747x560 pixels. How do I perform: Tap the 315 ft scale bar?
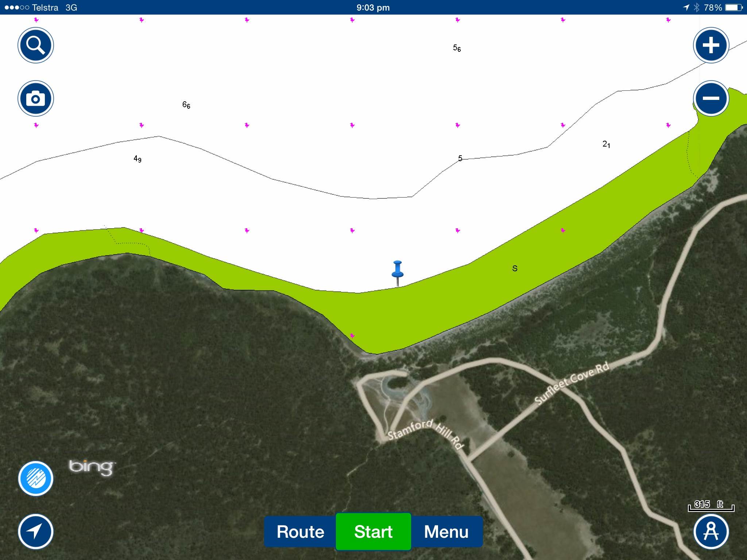pos(711,505)
